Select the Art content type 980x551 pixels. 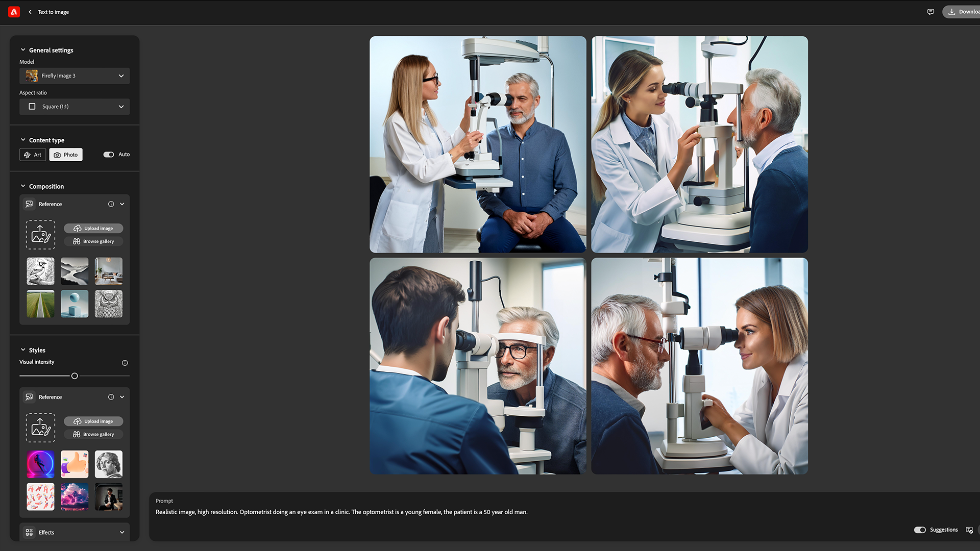click(x=33, y=155)
